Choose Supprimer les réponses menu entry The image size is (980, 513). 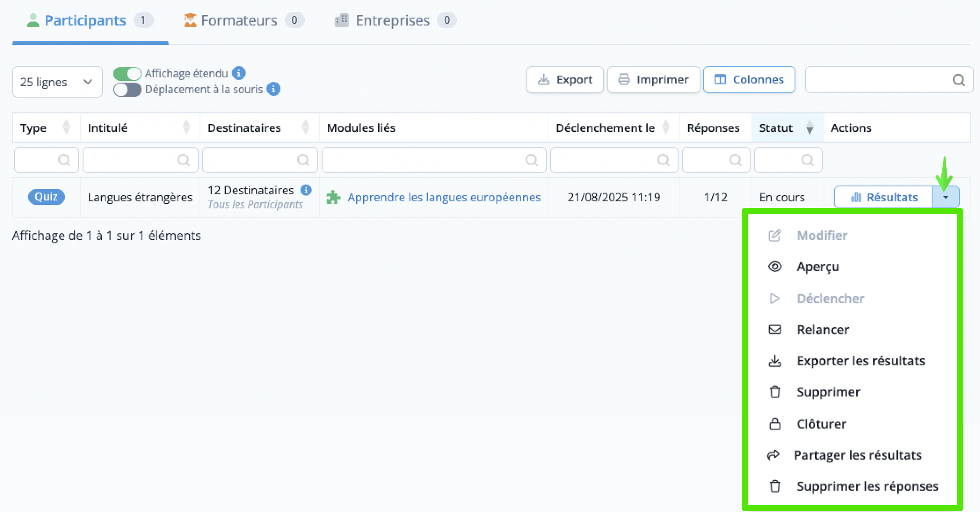tap(867, 486)
